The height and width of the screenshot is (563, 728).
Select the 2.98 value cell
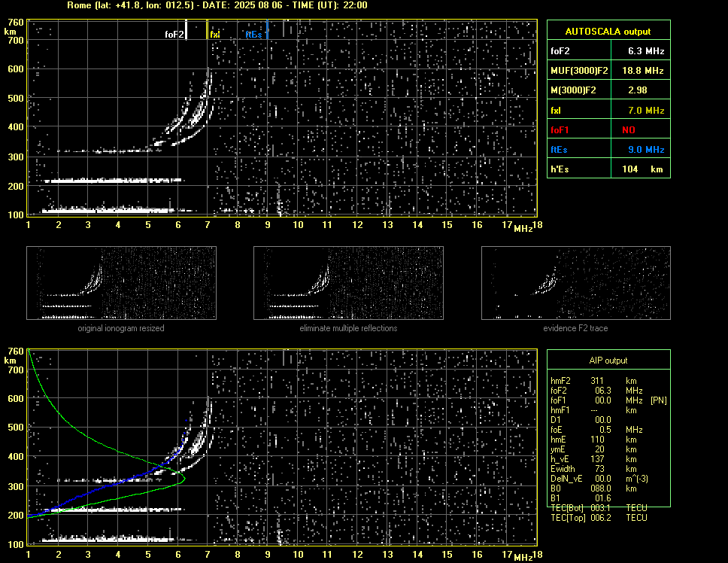pyautogui.click(x=641, y=90)
